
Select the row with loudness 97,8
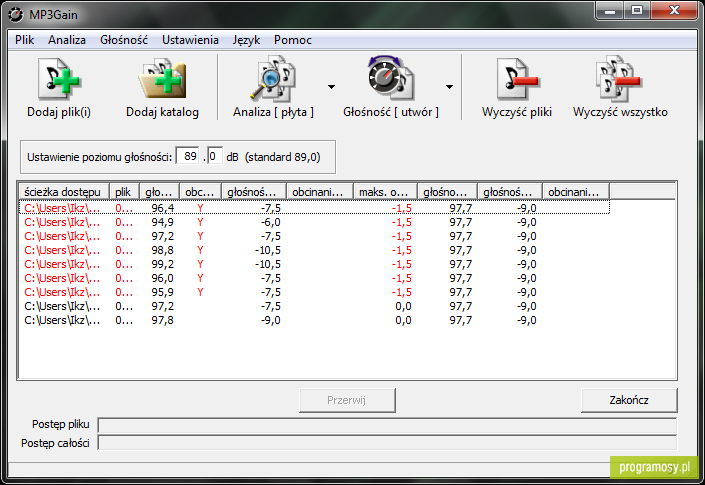pyautogui.click(x=314, y=320)
